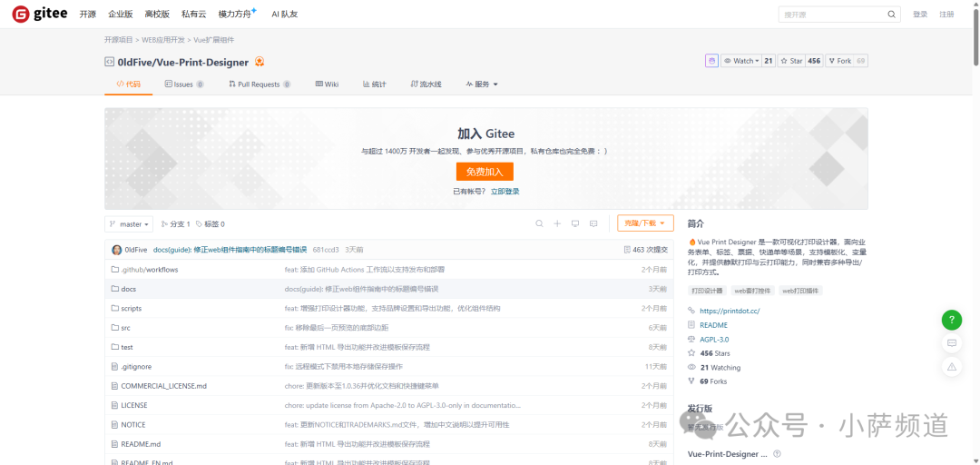Open the Pull Requests tab

click(x=260, y=84)
